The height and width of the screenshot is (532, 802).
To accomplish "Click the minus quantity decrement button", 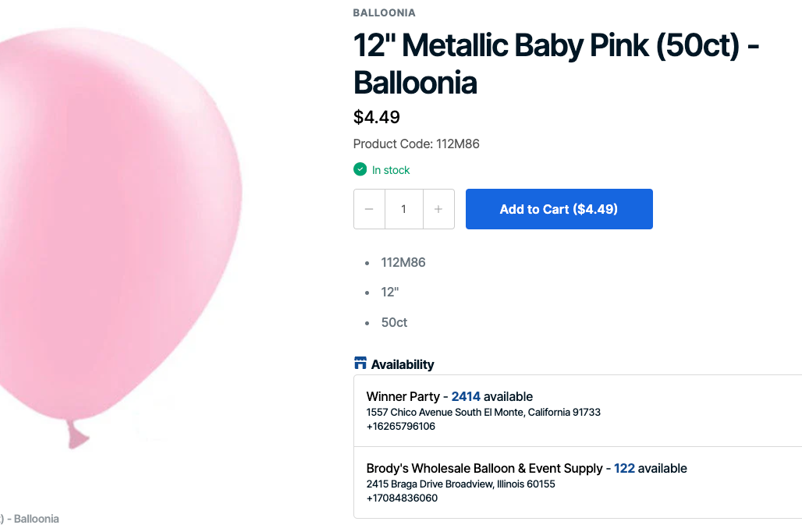I will pos(369,209).
